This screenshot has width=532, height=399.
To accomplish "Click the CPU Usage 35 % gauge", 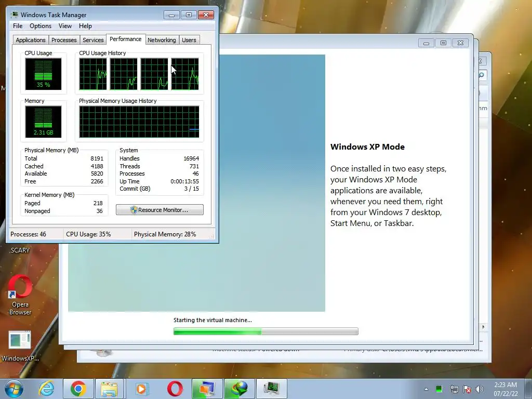I will 43,74.
